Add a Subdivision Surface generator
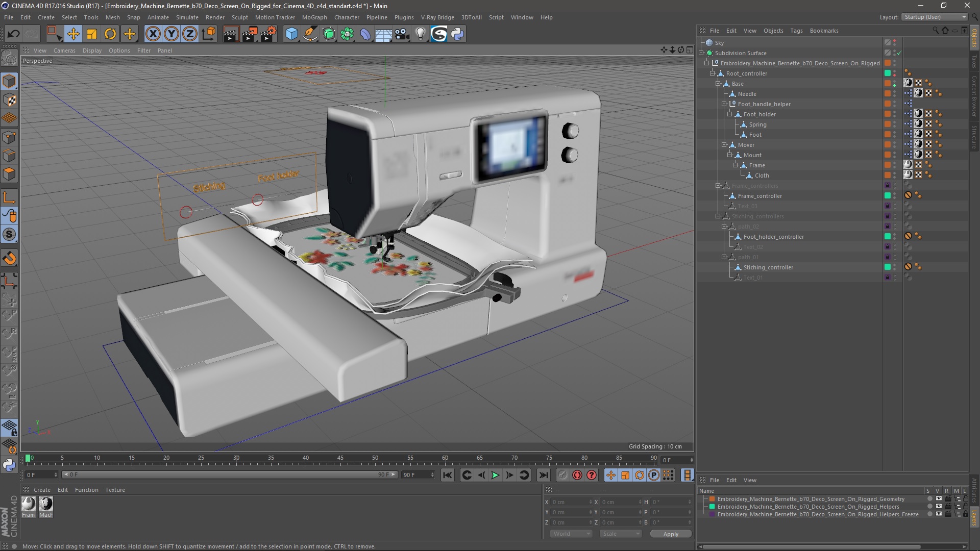The height and width of the screenshot is (551, 980). pyautogui.click(x=329, y=34)
